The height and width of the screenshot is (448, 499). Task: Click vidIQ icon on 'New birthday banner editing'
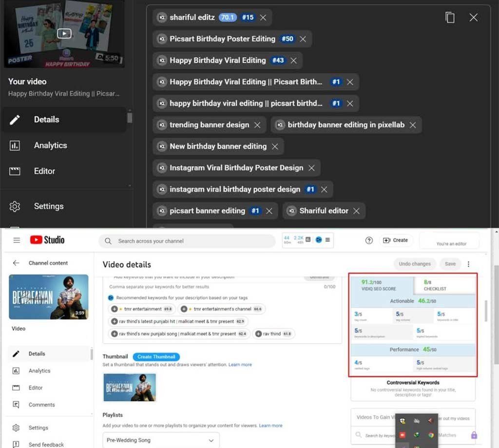point(162,146)
